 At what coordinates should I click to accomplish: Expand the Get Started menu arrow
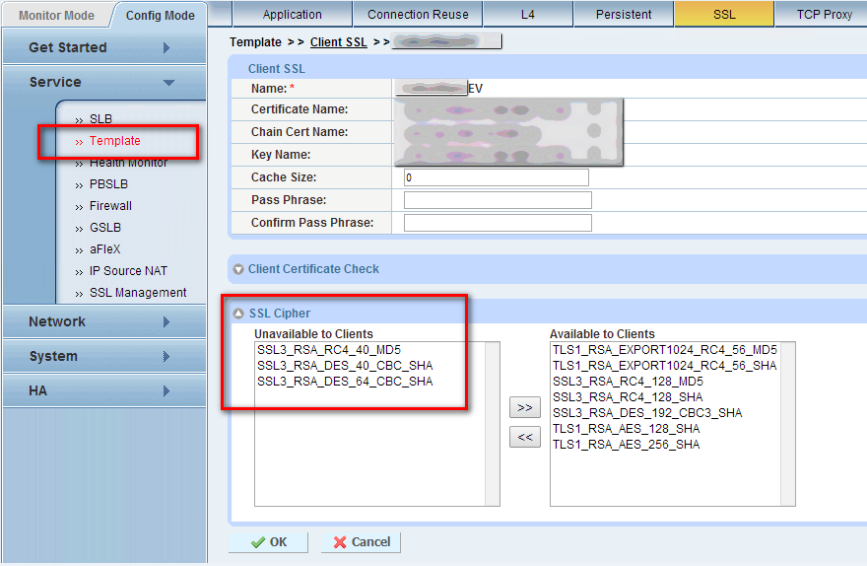167,48
